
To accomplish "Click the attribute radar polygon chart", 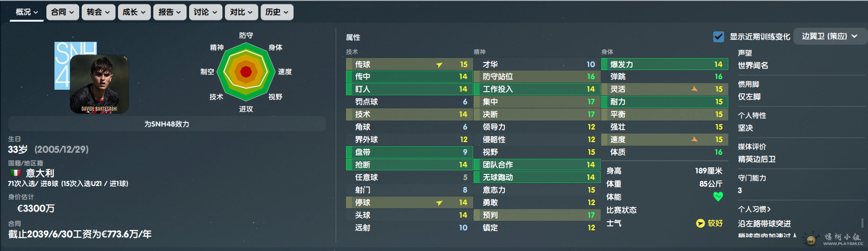I will 246,72.
